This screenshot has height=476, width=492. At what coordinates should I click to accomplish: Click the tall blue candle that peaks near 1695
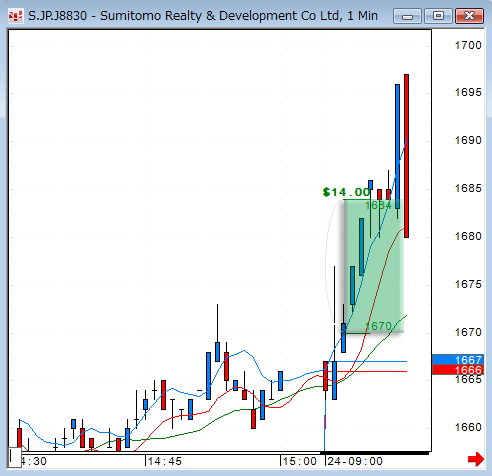click(397, 147)
